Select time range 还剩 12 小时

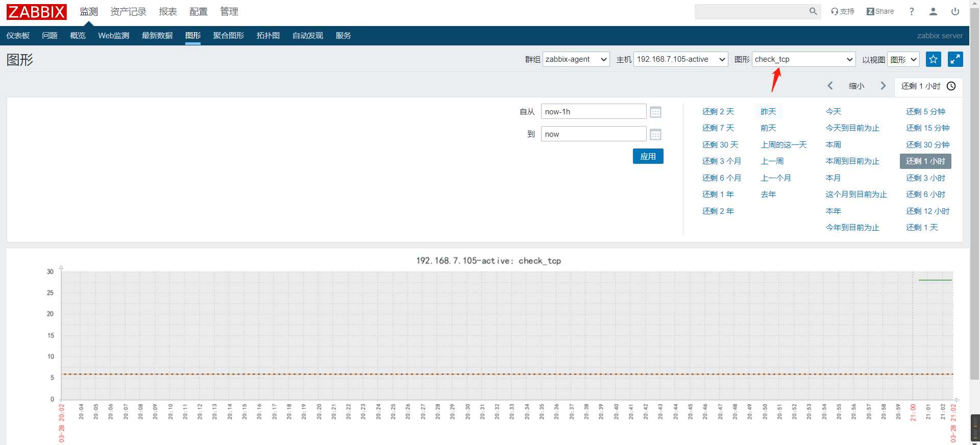(x=928, y=211)
